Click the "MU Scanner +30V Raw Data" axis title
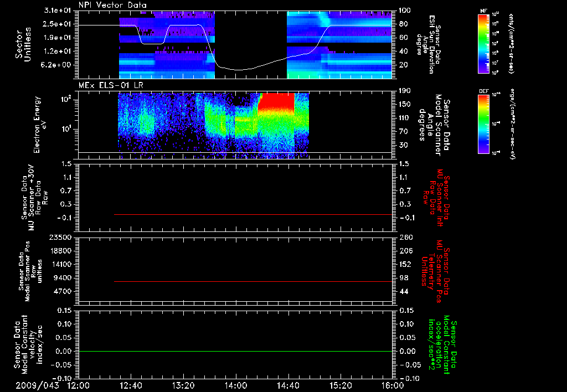567x392 pixels. 34,198
